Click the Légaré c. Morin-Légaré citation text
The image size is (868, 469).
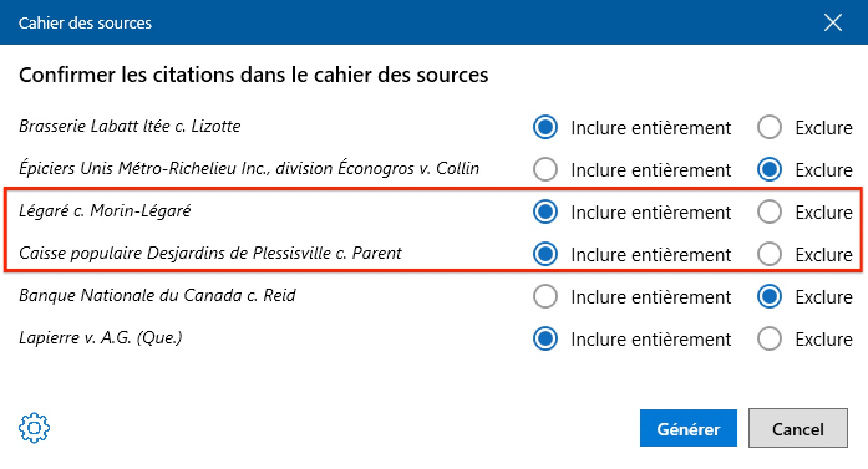105,211
